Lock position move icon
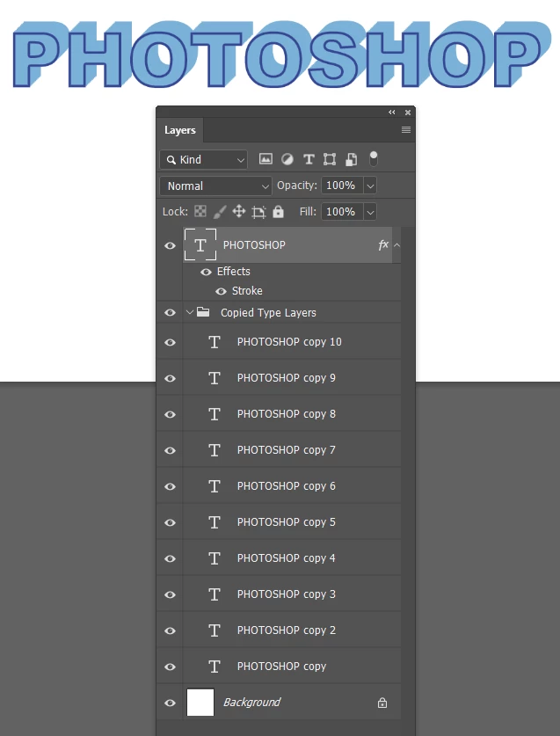The image size is (560, 736). (x=239, y=211)
